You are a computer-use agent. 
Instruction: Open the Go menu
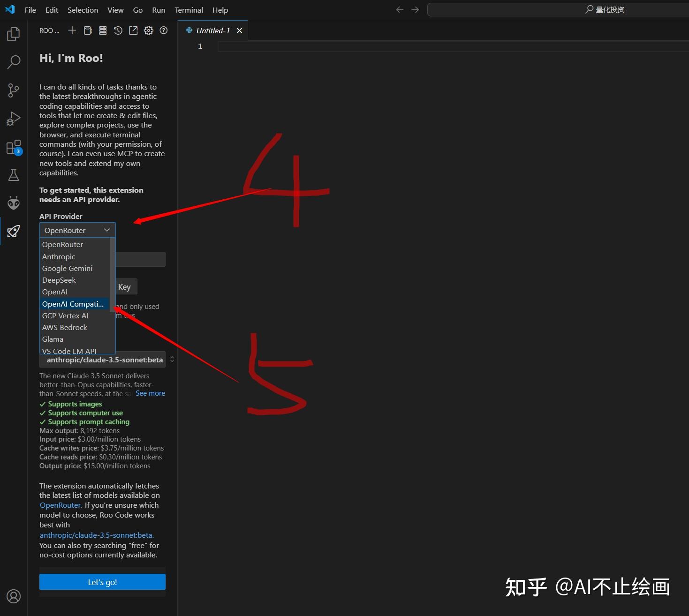pyautogui.click(x=138, y=10)
